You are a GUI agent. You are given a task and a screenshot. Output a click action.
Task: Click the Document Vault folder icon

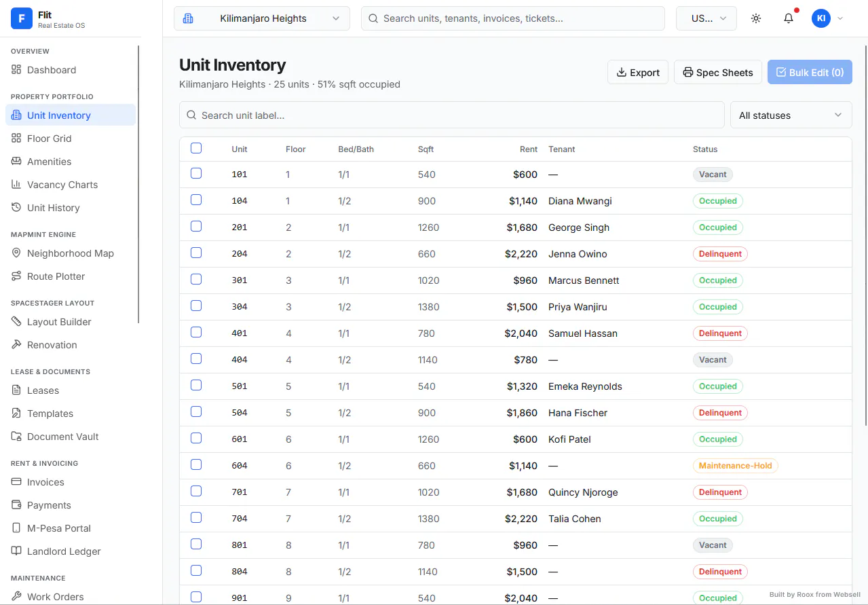(16, 437)
